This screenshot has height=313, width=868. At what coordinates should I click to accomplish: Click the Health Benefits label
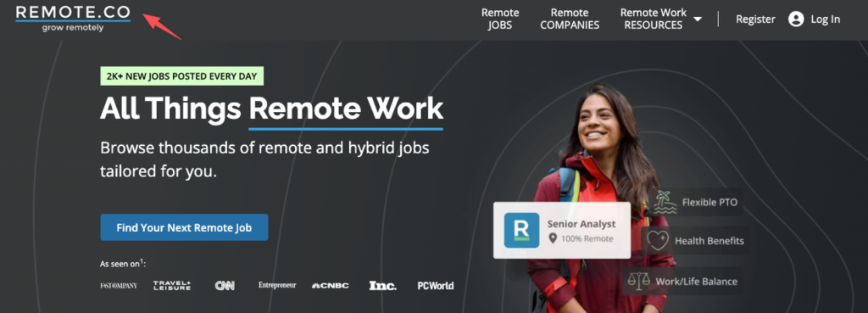point(709,241)
